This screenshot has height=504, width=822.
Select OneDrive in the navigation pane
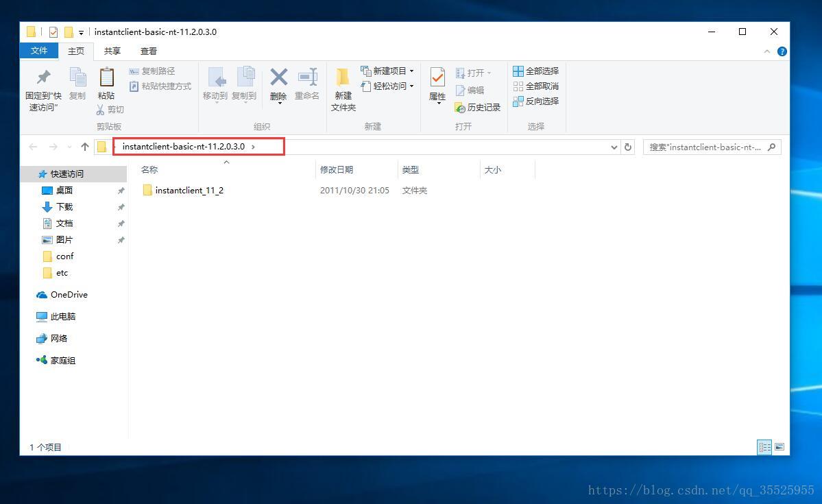click(x=62, y=295)
